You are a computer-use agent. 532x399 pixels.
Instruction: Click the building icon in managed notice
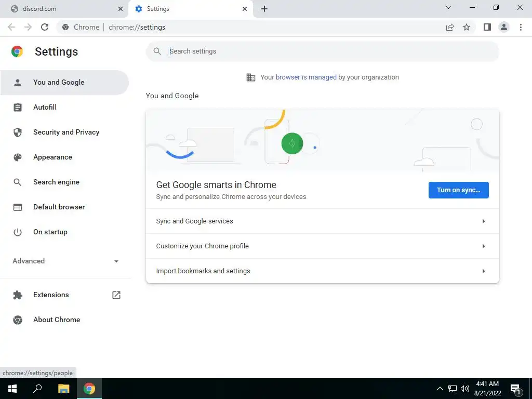(x=251, y=77)
